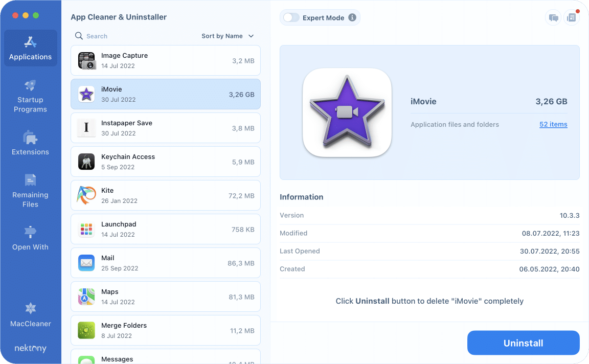Viewport: 589px width, 364px height.
Task: Select the Kite 72,2 MB size
Action: click(241, 196)
